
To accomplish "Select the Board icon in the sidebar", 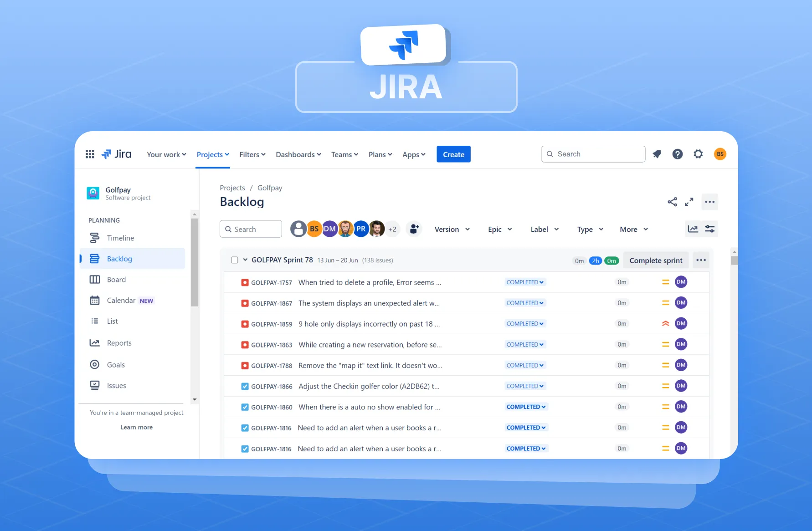I will pos(94,279).
